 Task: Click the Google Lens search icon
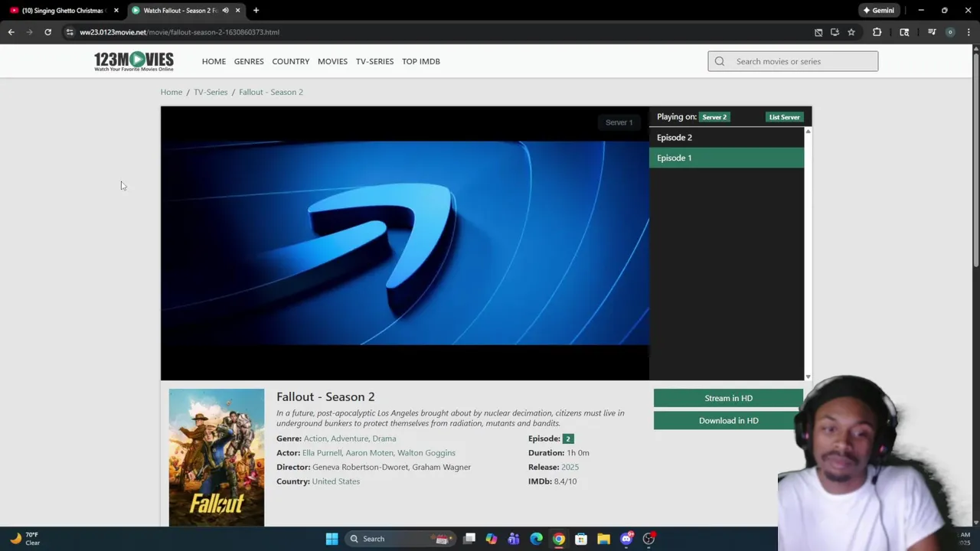click(x=904, y=32)
